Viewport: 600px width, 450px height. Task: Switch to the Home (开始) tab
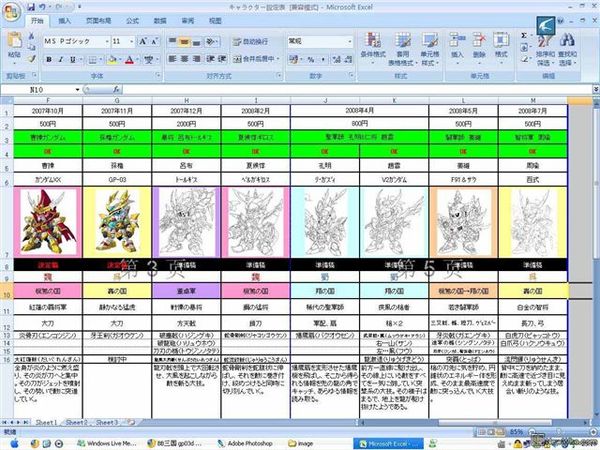37,21
